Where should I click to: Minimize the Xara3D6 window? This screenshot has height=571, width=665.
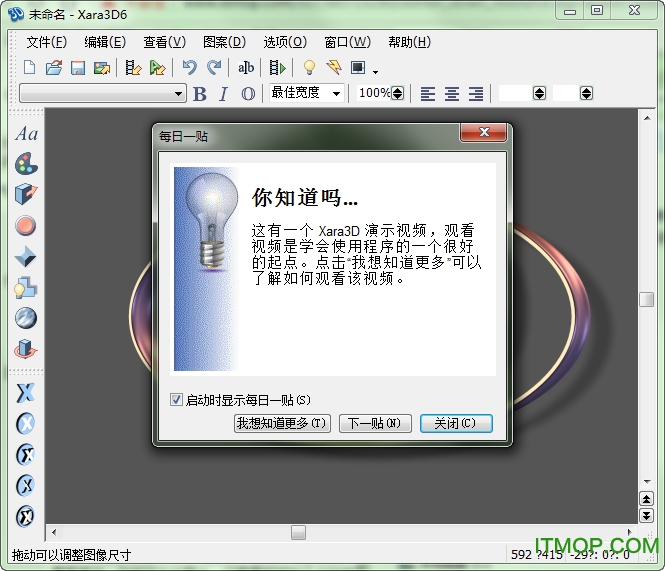(570, 10)
